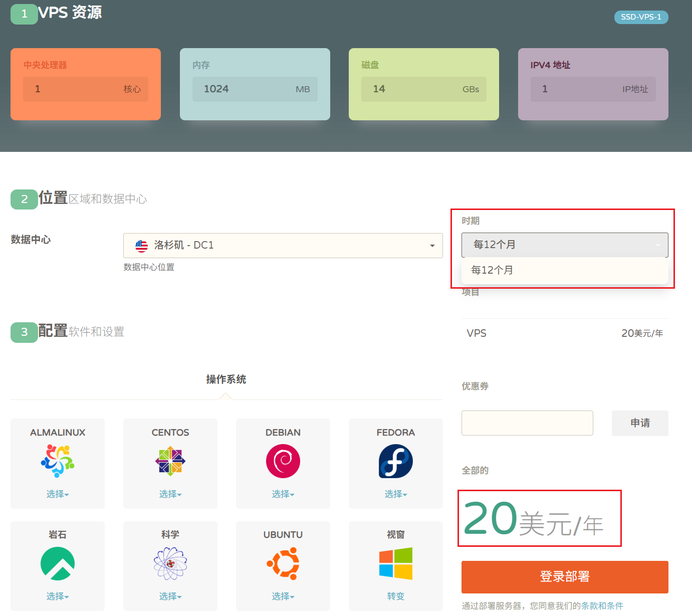Open Ubuntu 选择 version dropdown
Image resolution: width=692 pixels, height=616 pixels.
[x=283, y=596]
